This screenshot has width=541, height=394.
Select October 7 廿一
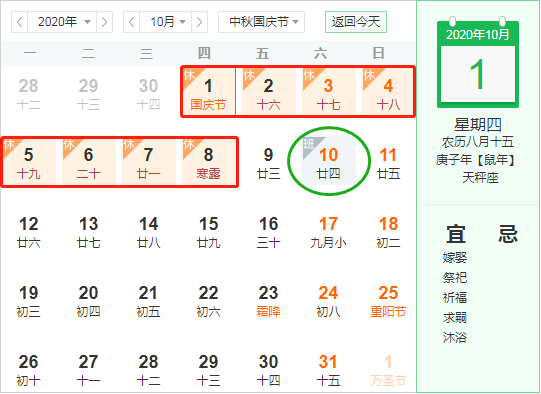pos(148,162)
